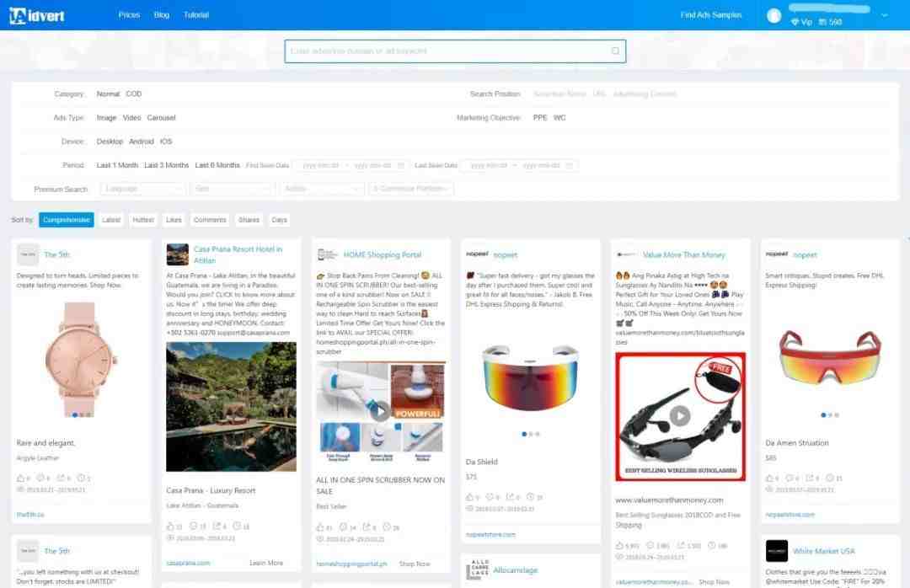Viewport: 910px width, 588px height.
Task: Open the E-Commerce Platform dropdown
Action: (411, 189)
